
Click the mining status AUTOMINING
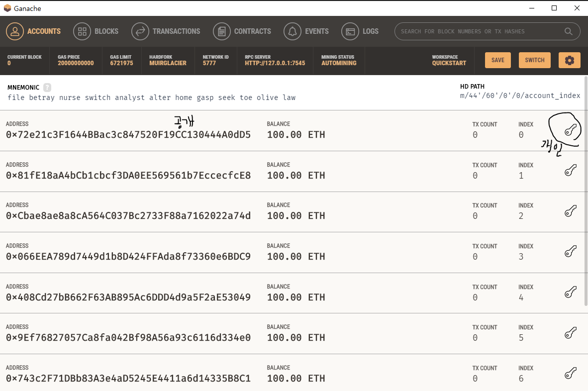point(339,63)
